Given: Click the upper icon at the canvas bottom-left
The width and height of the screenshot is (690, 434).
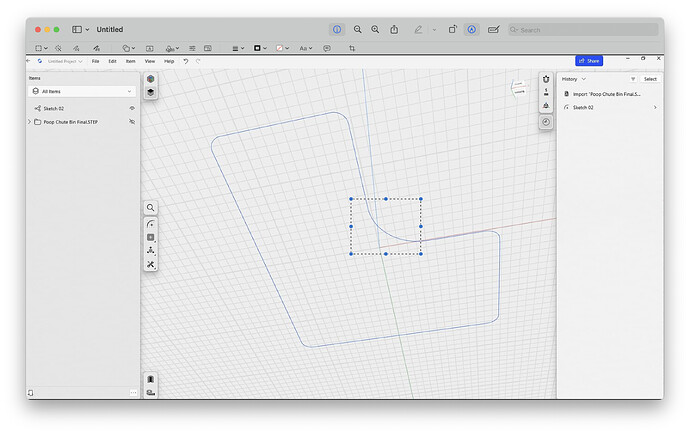Looking at the screenshot, I should click(x=150, y=379).
